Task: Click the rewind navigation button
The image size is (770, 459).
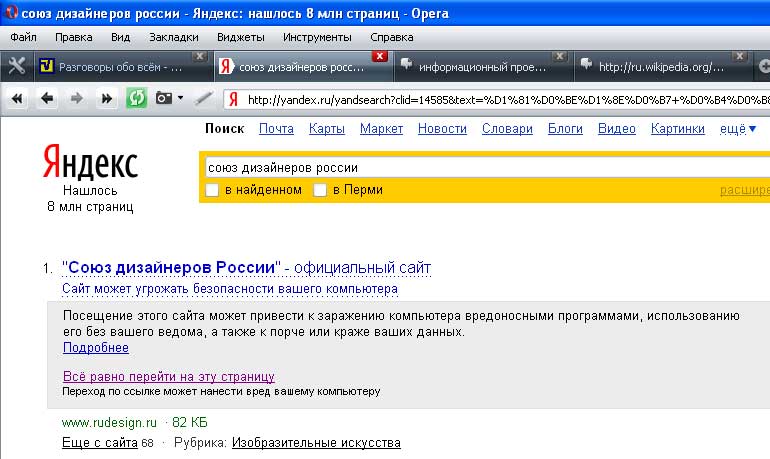Action: pos(17,99)
